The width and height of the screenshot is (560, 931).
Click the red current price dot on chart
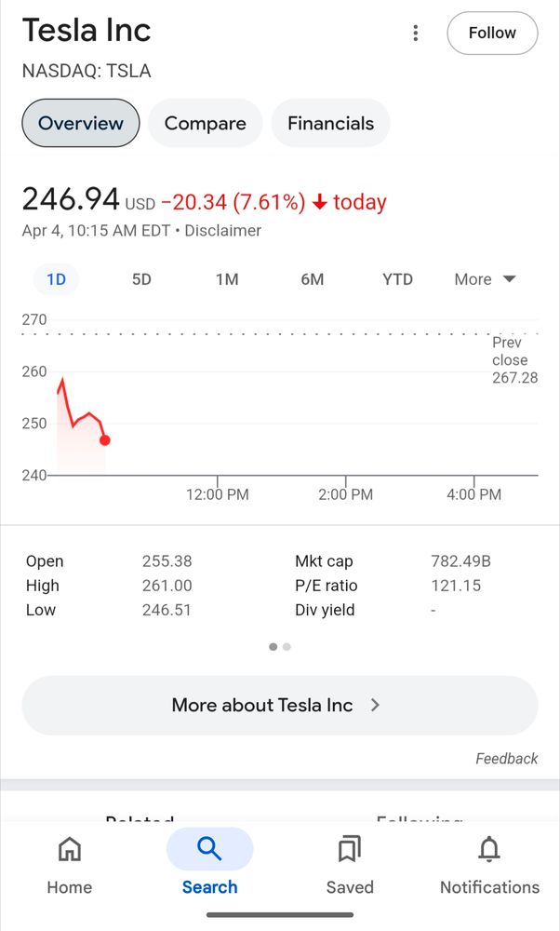click(105, 440)
